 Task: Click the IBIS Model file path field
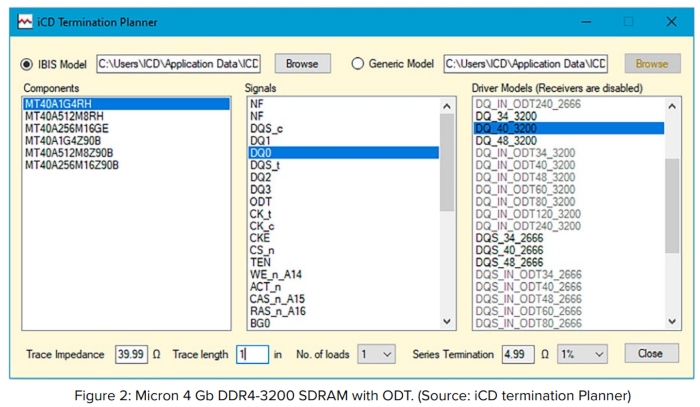tap(179, 64)
